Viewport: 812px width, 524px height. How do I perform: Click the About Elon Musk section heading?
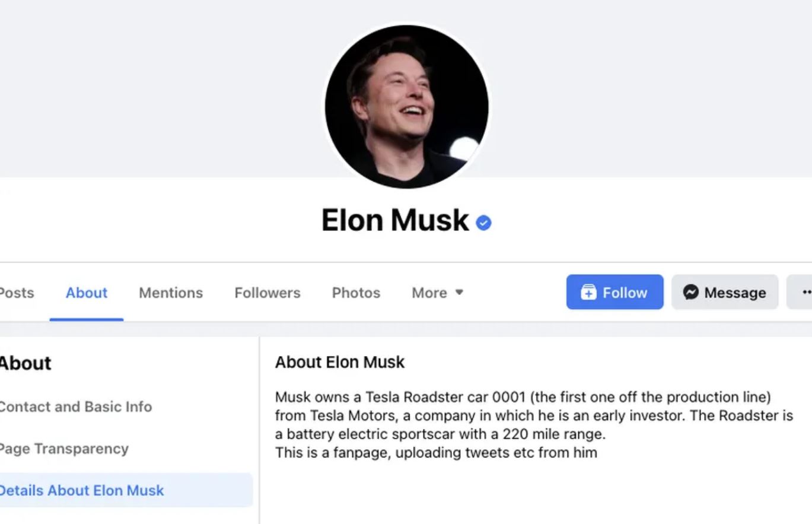tap(339, 362)
